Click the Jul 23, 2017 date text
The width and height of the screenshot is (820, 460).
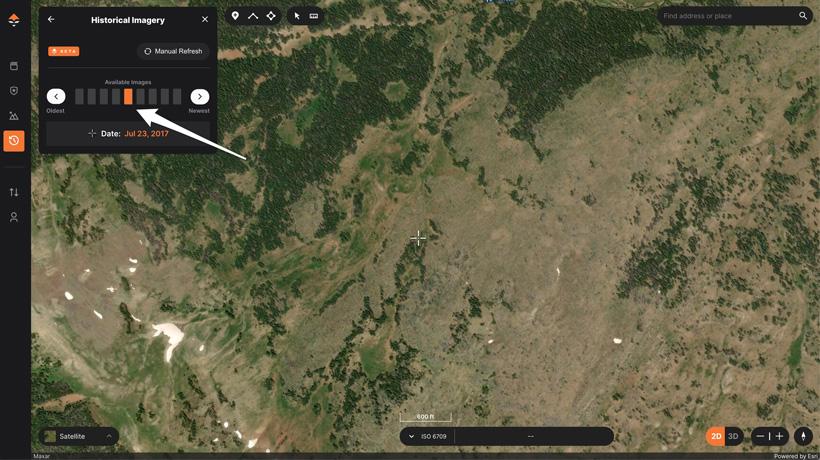pos(146,134)
